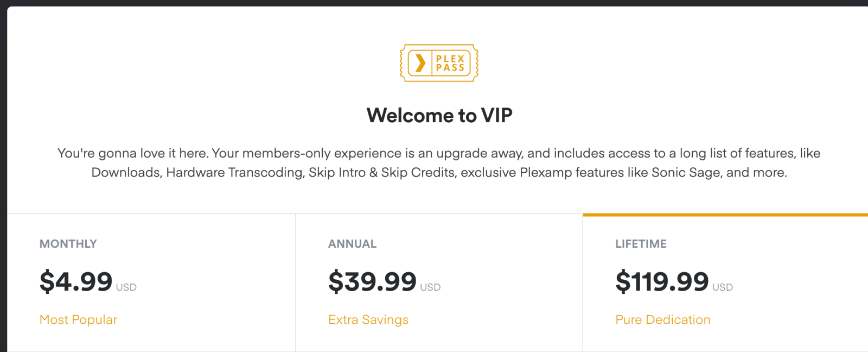Click the LIFETIME plan title
The image size is (868, 352).
click(x=641, y=244)
